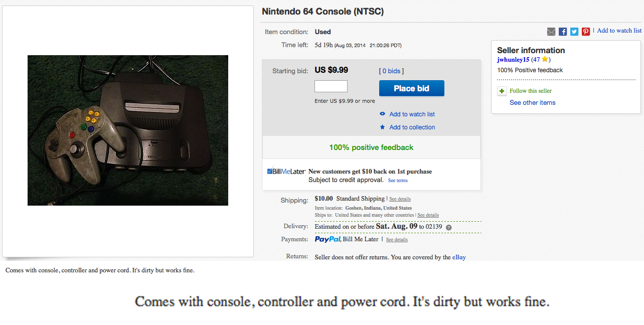Open shipping See details link
The image size is (644, 325).
pos(400,199)
